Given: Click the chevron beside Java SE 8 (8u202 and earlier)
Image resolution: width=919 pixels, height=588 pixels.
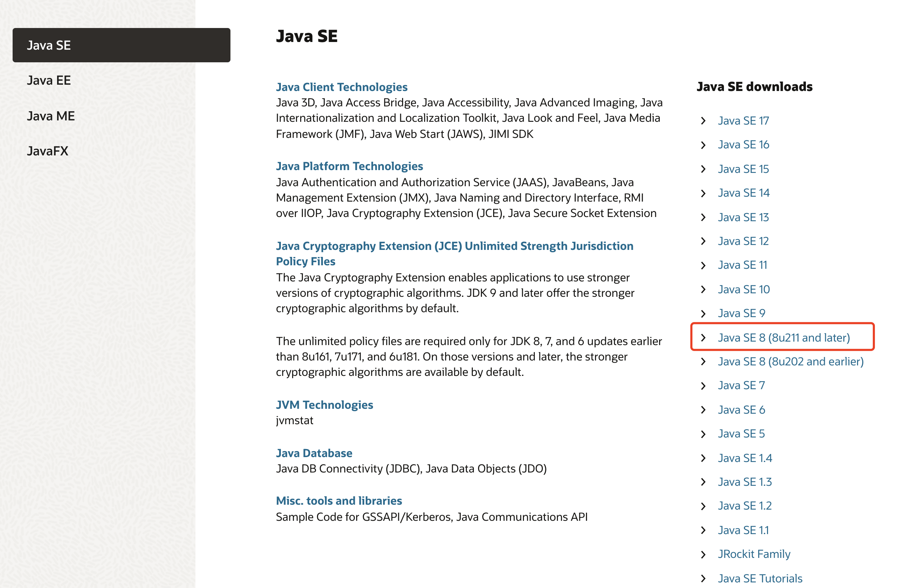Looking at the screenshot, I should coord(703,362).
